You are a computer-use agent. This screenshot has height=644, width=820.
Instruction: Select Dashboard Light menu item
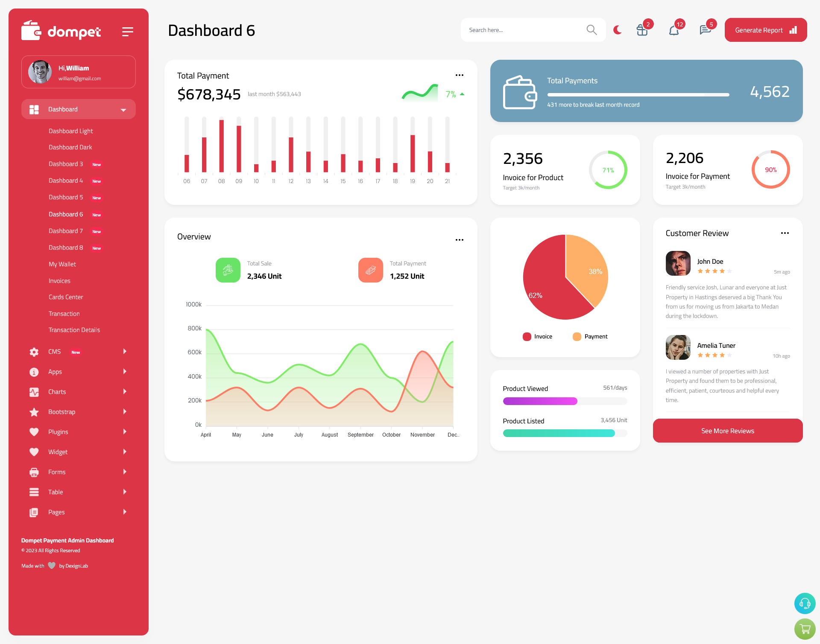(x=70, y=131)
